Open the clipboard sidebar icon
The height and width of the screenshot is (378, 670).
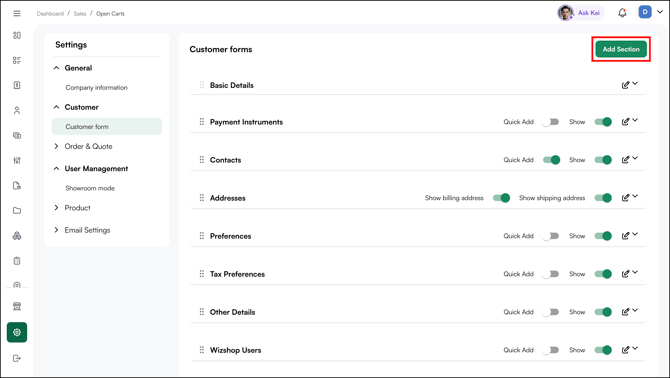[17, 261]
